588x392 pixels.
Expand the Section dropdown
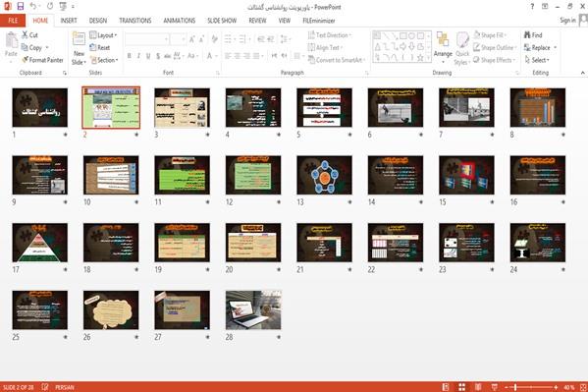[x=104, y=60]
